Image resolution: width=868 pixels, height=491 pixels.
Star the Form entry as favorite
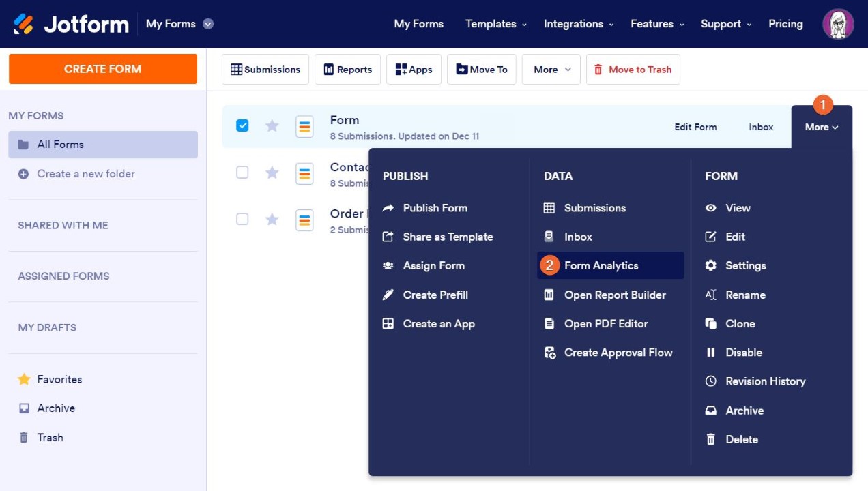pos(272,126)
